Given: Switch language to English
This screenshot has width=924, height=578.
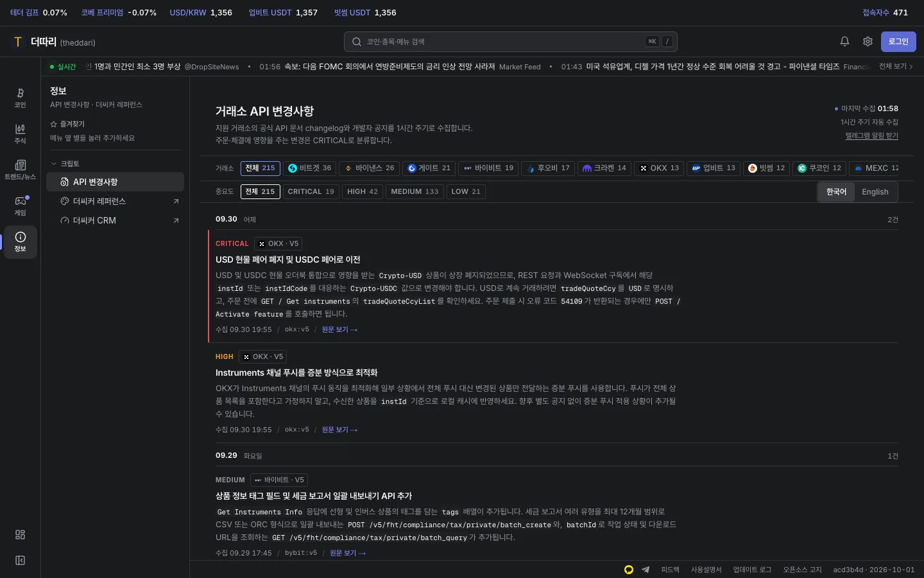Looking at the screenshot, I should click(875, 192).
